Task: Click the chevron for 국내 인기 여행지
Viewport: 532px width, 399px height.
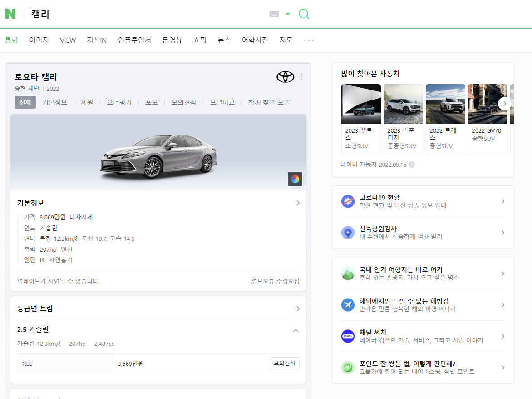Action: point(503,274)
